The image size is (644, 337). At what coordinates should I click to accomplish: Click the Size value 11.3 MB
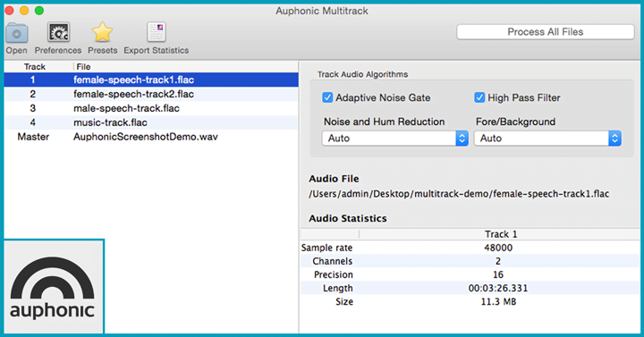pos(498,302)
